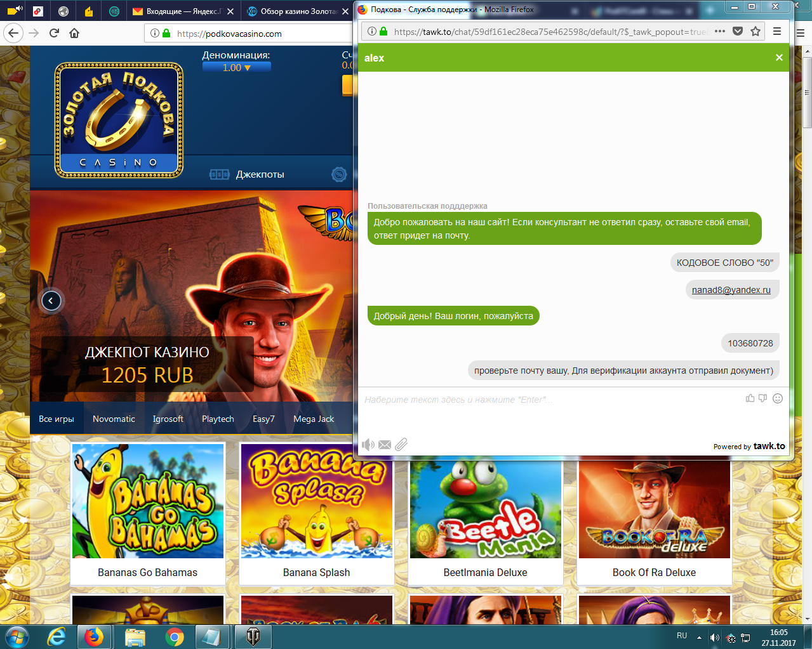Attach a file with paperclip icon
The image size is (812, 649).
click(401, 445)
